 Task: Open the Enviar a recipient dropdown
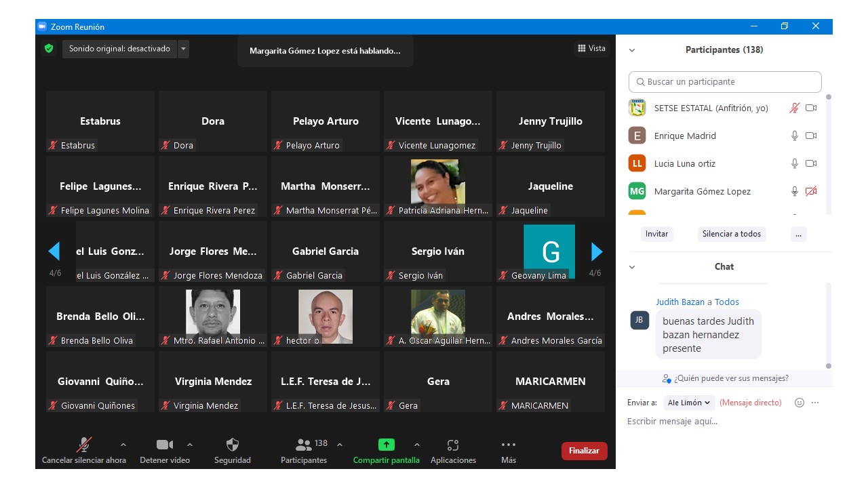[x=689, y=403]
